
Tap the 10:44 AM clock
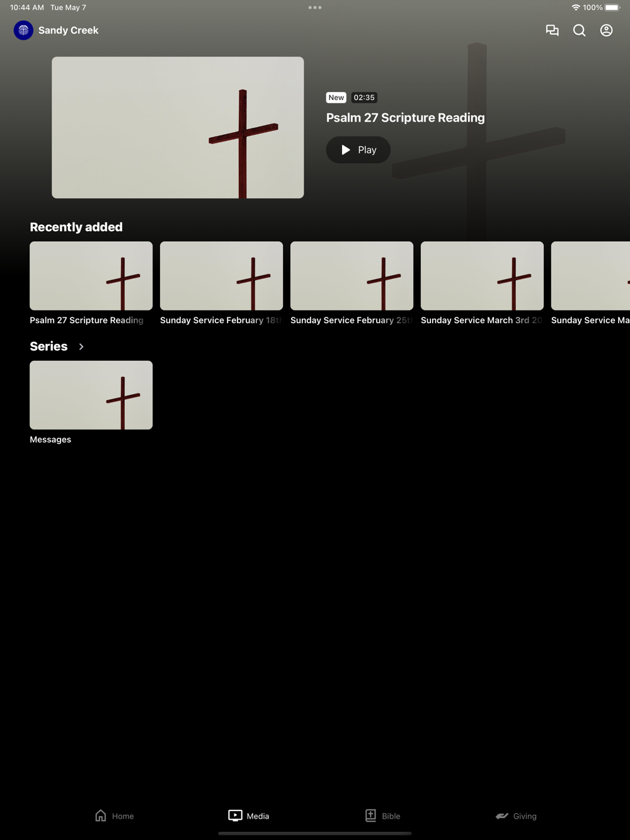pyautogui.click(x=27, y=8)
